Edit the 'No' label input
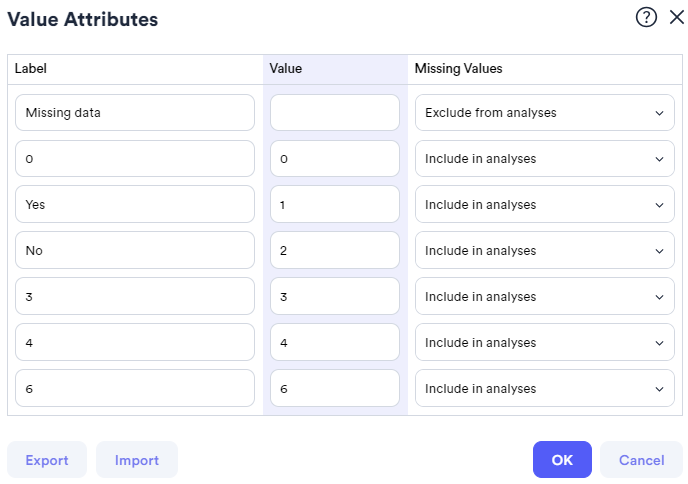 point(135,251)
